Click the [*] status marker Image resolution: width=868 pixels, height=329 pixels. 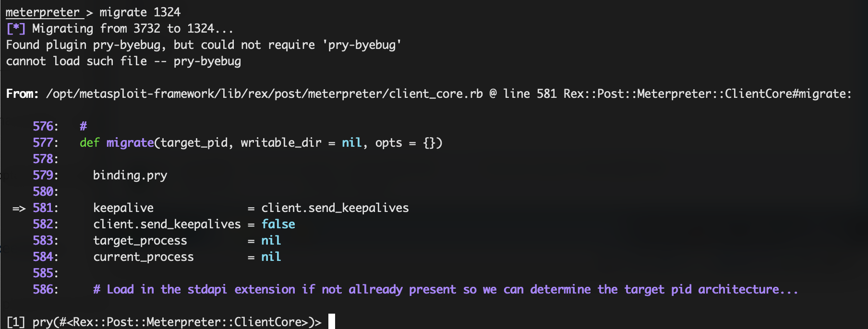tap(16, 28)
